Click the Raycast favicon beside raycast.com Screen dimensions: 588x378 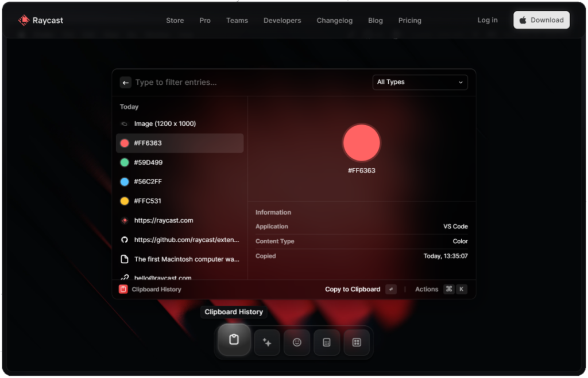coord(125,221)
